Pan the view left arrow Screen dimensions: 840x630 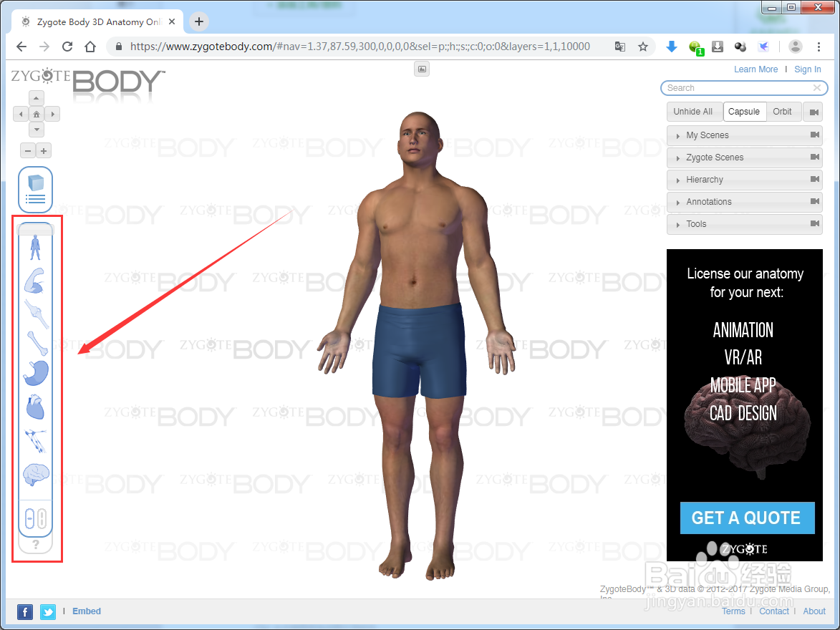pos(21,114)
